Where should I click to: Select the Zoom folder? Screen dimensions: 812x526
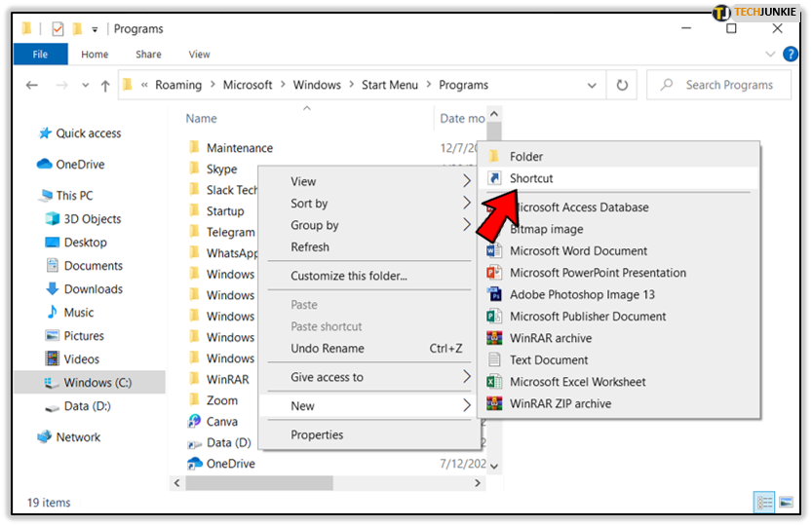(x=213, y=400)
